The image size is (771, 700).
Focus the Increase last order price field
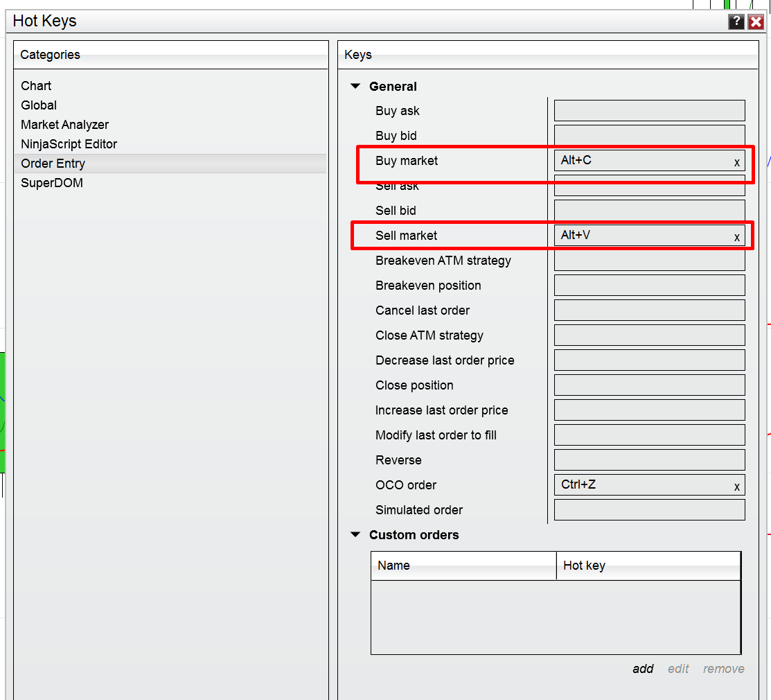(649, 410)
